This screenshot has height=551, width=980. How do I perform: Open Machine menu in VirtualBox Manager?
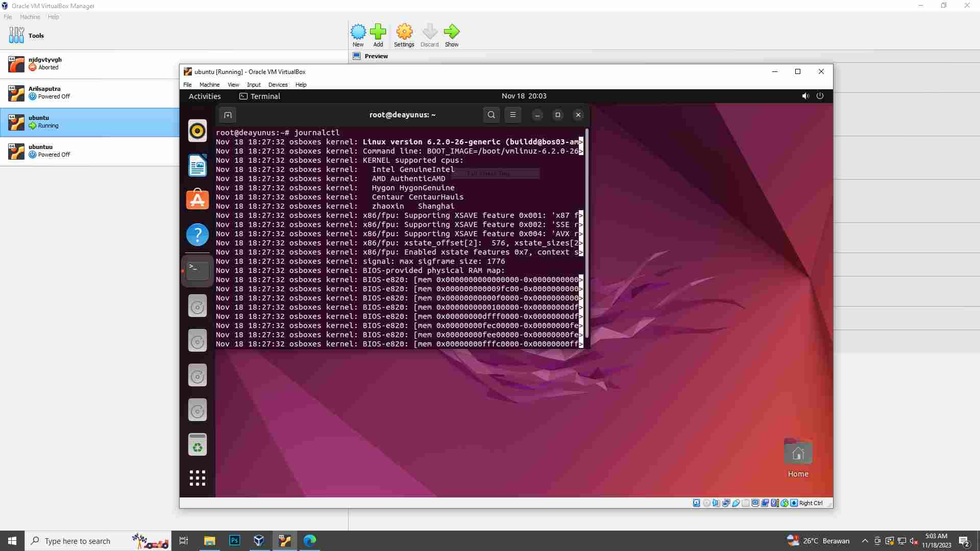click(30, 17)
